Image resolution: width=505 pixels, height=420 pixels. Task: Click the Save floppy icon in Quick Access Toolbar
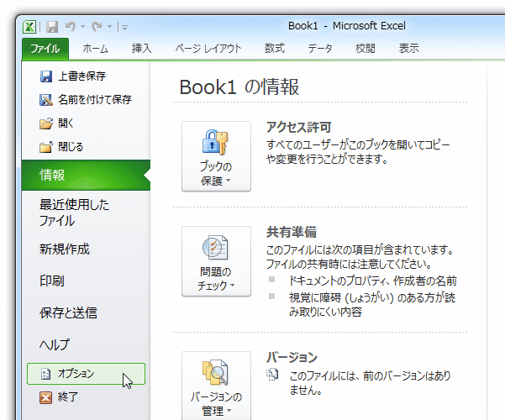(x=52, y=27)
